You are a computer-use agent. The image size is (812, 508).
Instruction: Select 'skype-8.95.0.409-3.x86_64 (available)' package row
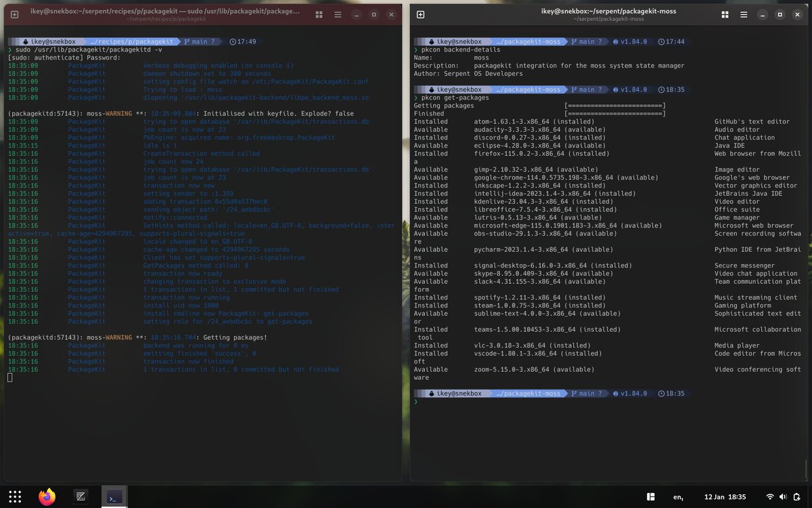(606, 273)
